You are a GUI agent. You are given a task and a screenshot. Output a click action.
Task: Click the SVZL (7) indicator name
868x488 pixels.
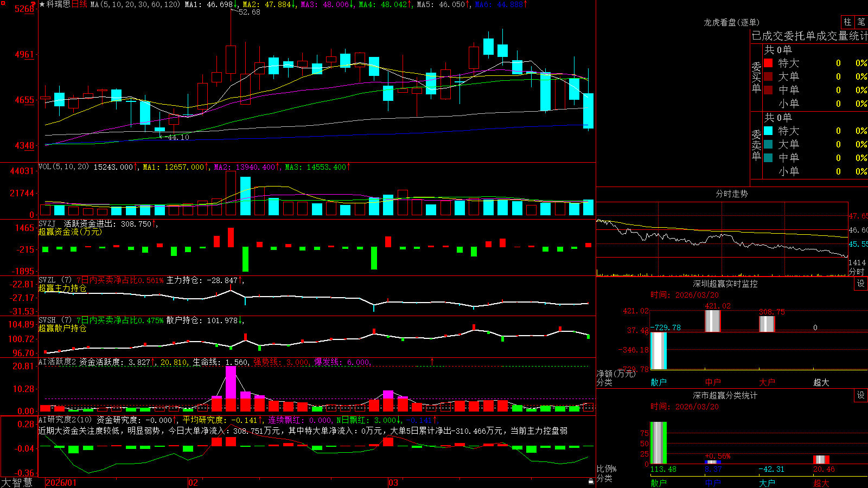pyautogui.click(x=55, y=280)
